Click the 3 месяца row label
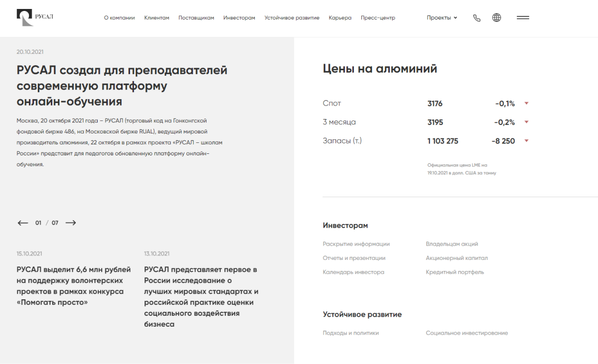Screen dimensions: 598x364 [x=339, y=122]
